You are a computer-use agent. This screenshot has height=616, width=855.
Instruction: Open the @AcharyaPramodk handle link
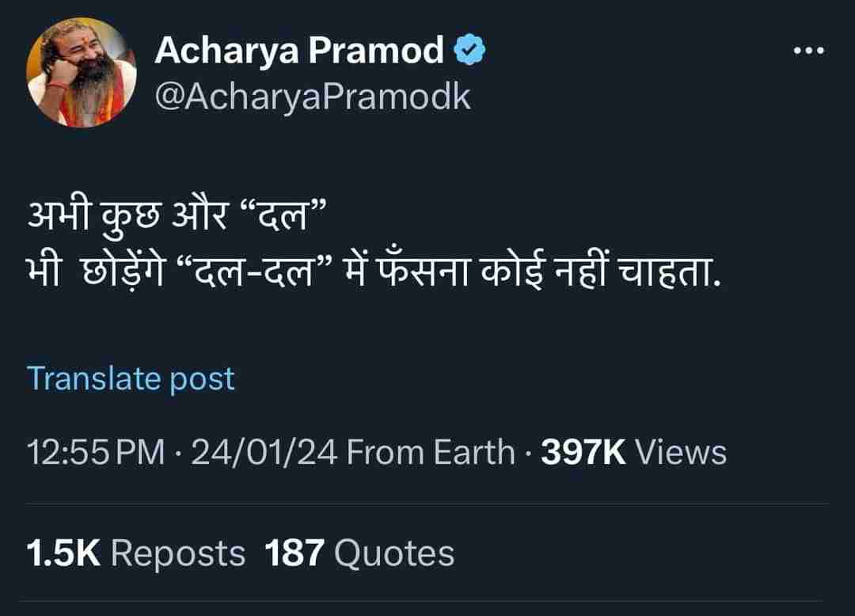click(x=313, y=97)
